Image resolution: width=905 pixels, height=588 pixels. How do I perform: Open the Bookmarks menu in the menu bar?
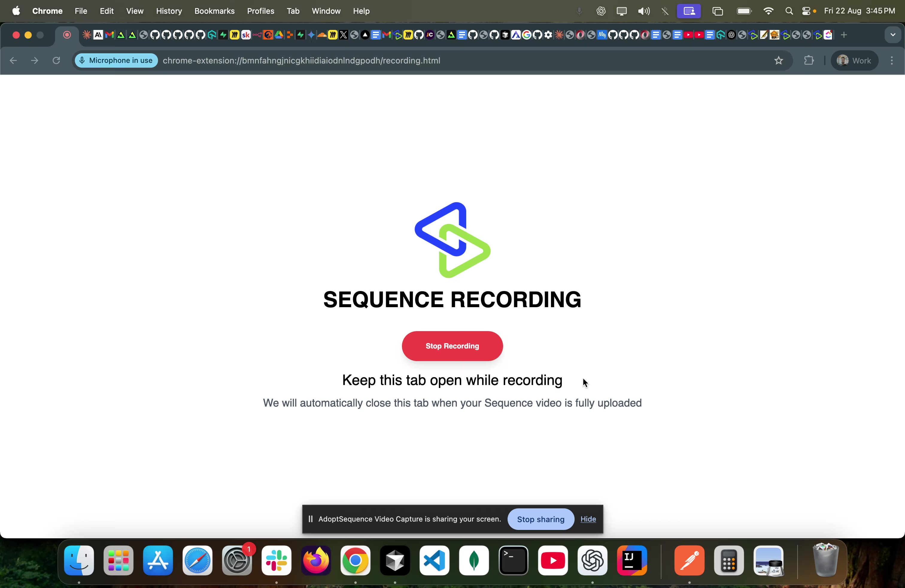(x=215, y=11)
